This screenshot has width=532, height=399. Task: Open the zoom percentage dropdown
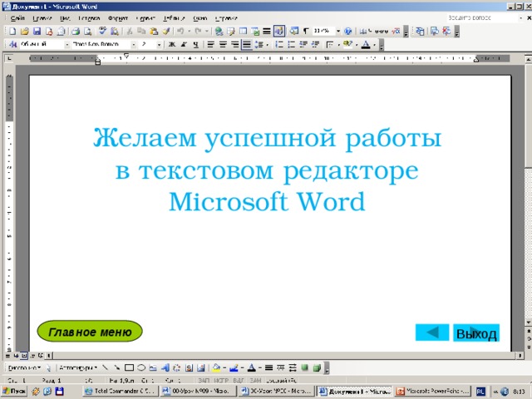pyautogui.click(x=338, y=32)
